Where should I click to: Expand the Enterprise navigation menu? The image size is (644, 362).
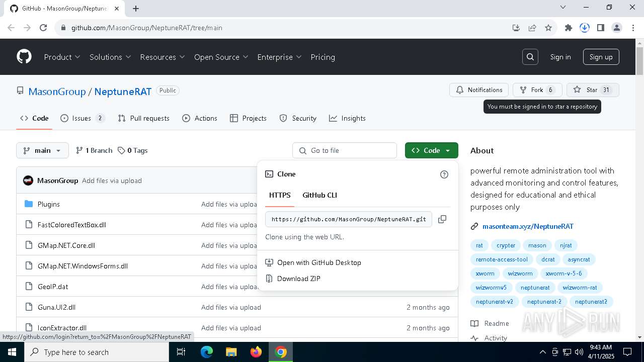[279, 57]
